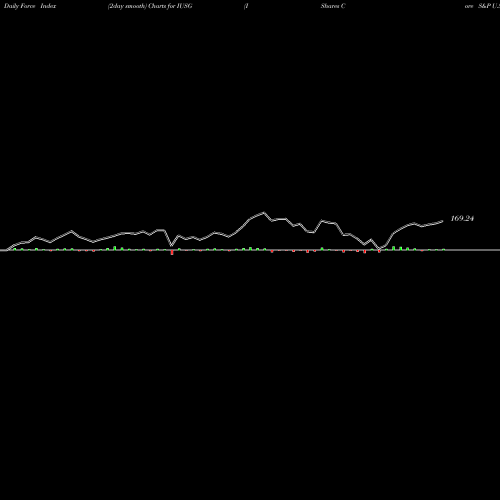Screen dimensions: 500x500
Task: Click the "Daily Force Index" title text
Action: coord(30,6)
